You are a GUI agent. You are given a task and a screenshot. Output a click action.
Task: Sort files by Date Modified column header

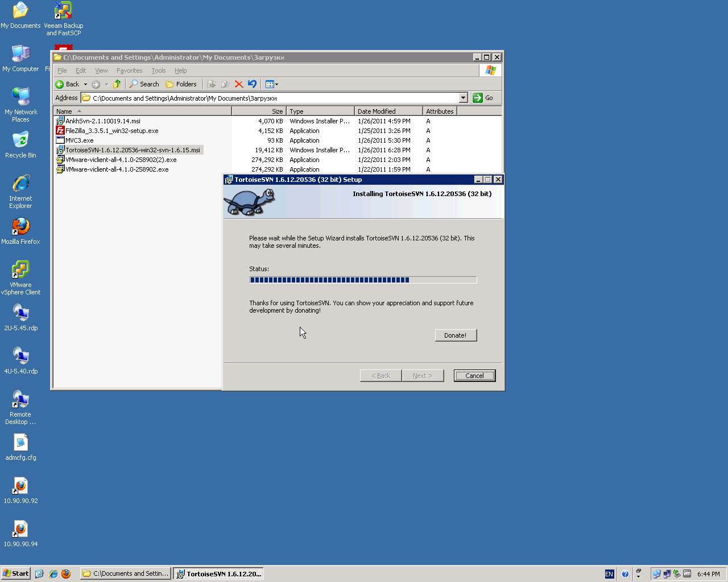click(388, 111)
